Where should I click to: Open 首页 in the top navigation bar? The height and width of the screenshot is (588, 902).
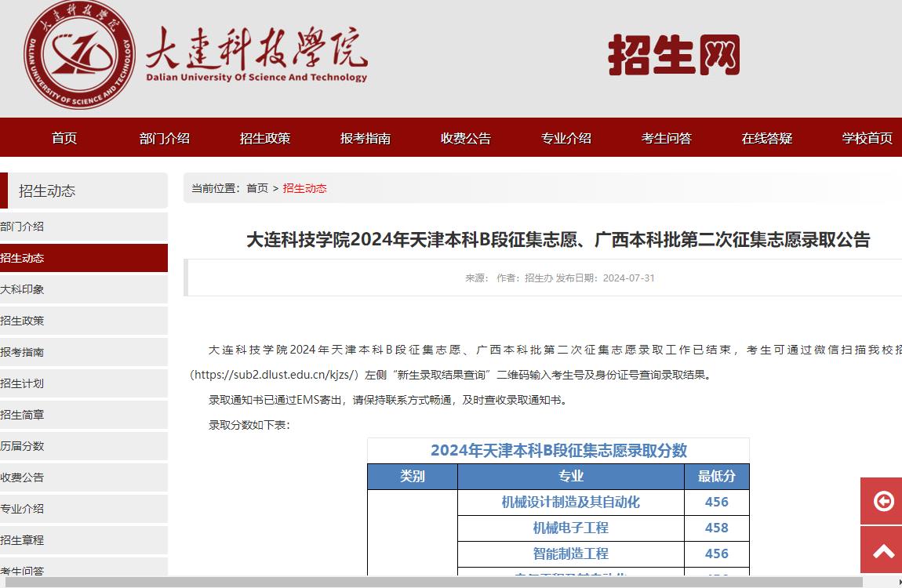click(64, 138)
